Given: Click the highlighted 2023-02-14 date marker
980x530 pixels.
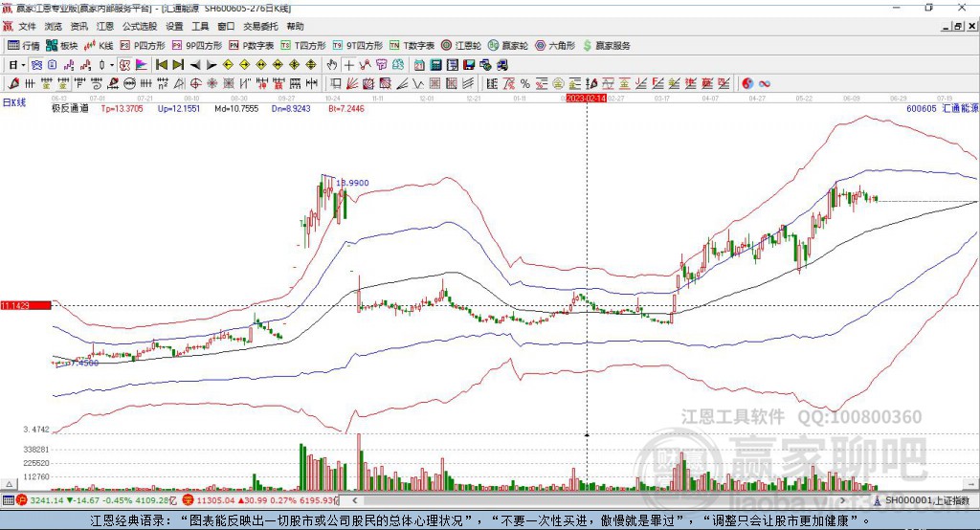Looking at the screenshot, I should coord(587,99).
